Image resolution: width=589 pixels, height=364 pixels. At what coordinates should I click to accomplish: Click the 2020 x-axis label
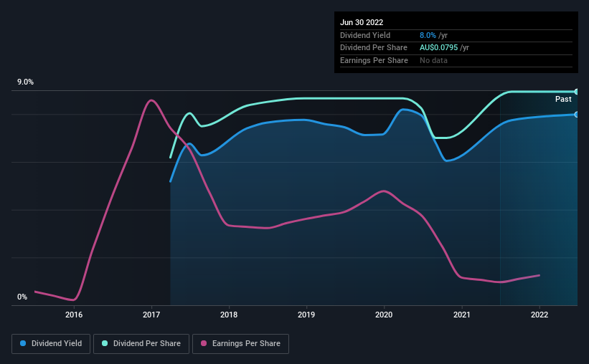[x=384, y=315]
